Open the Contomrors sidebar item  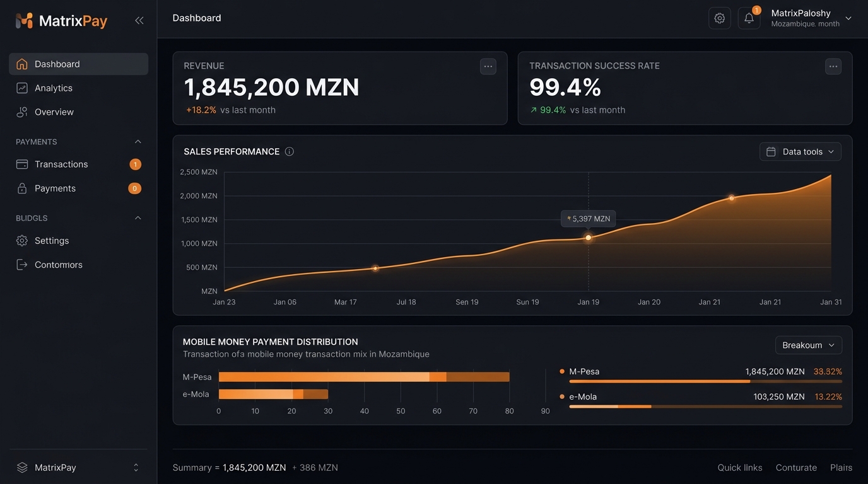click(x=78, y=265)
